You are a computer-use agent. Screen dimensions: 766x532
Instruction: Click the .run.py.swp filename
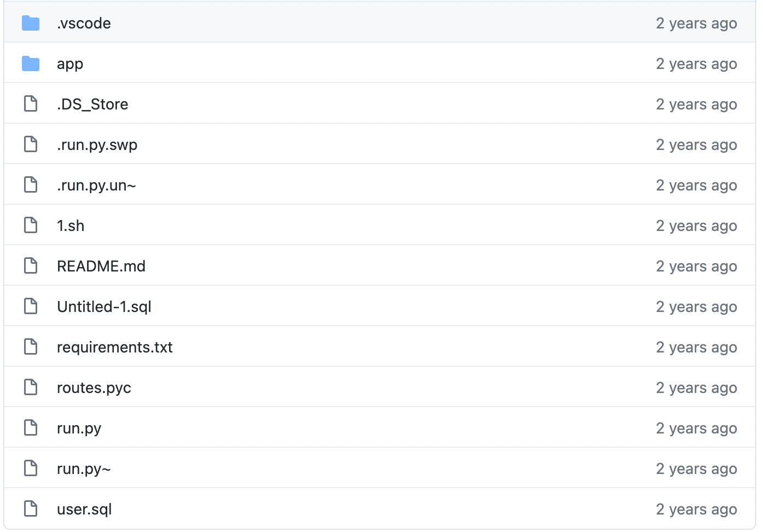pos(97,144)
